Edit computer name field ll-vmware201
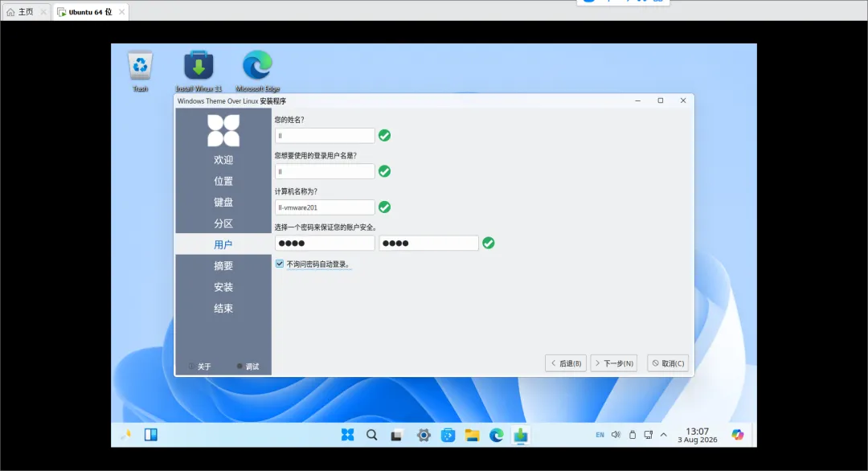 pyautogui.click(x=325, y=207)
